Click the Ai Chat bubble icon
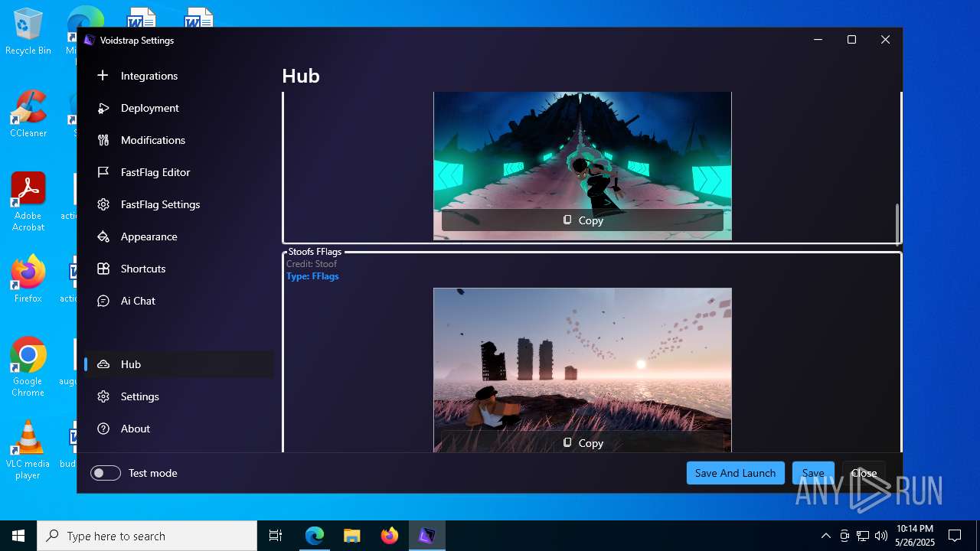Screen dimensions: 980x551 coord(103,301)
